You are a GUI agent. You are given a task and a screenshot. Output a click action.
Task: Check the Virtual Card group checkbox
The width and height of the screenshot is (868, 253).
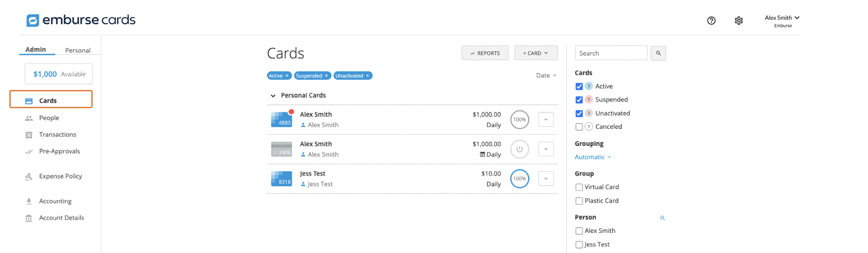point(579,187)
